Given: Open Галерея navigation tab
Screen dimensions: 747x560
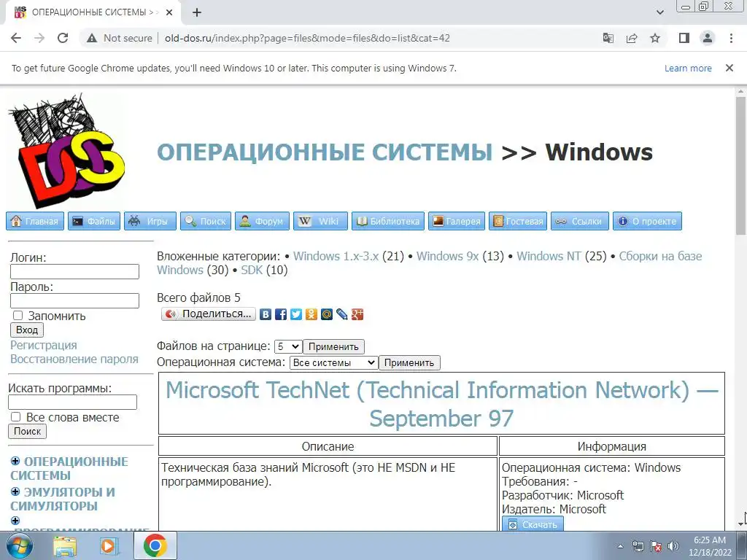Looking at the screenshot, I should click(x=457, y=221).
